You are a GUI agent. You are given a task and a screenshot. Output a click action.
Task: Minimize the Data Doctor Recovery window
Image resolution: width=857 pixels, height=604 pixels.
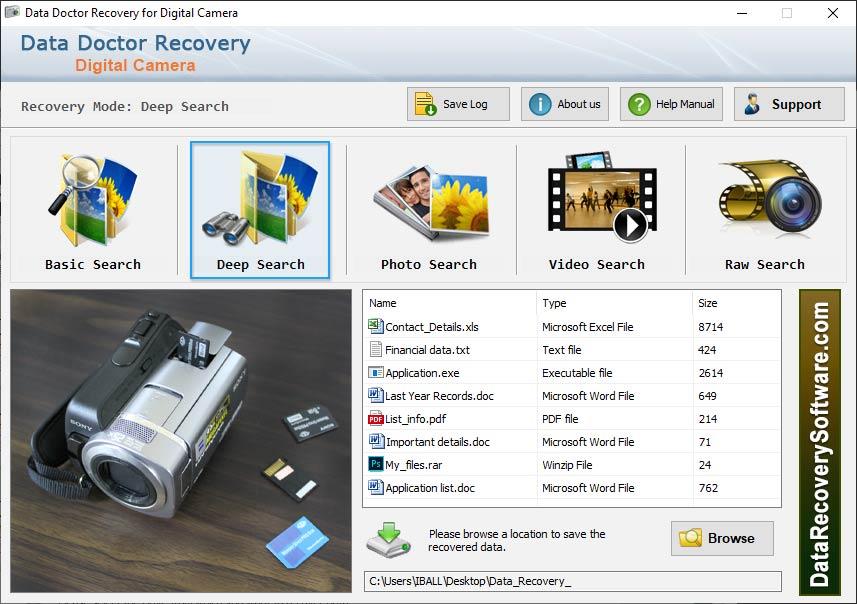pos(742,13)
